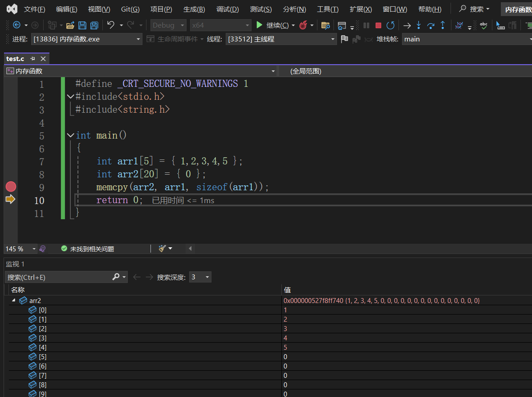
Task: Navigate backward with the back arrow icon
Action: 16,25
